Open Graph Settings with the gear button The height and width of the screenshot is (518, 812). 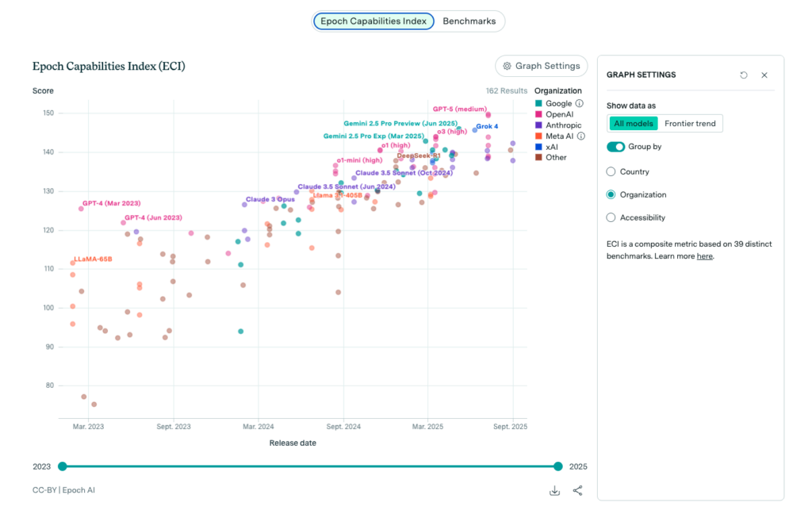coord(542,66)
